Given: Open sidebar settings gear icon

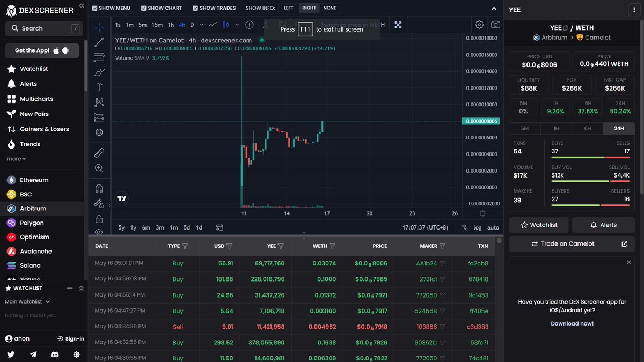Looking at the screenshot, I should 77,354.
